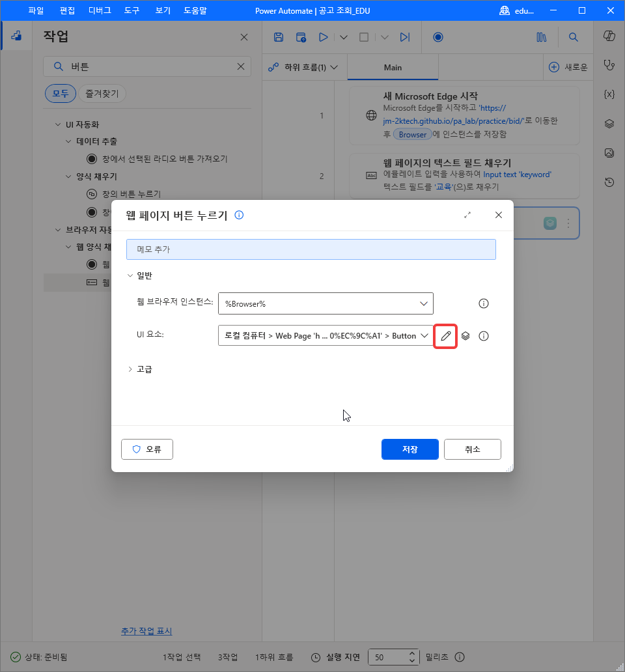Screen dimensions: 625x672
Task: Open the 도움말 menu
Action: point(195,10)
